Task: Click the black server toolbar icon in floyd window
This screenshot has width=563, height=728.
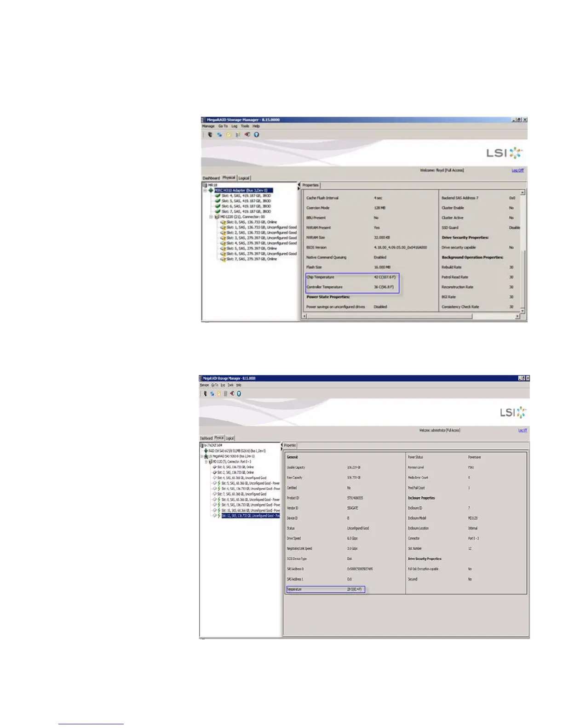Action: coord(210,135)
